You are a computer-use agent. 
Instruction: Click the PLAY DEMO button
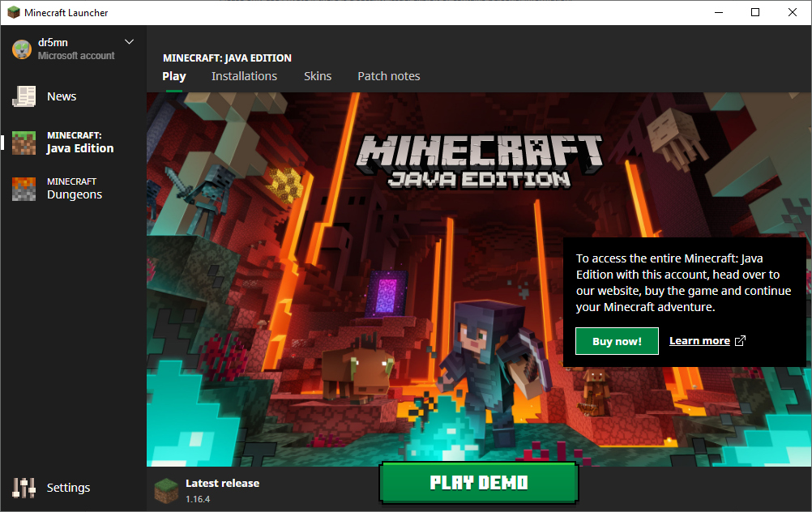479,483
